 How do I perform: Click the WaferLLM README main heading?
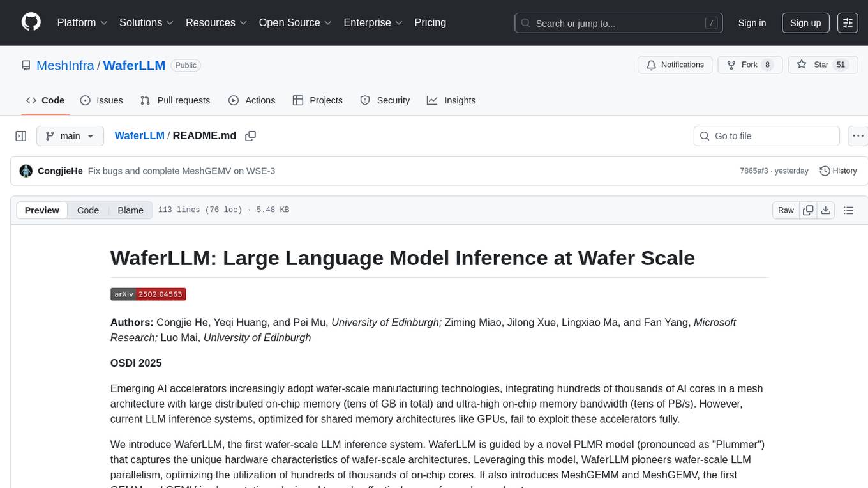point(403,258)
